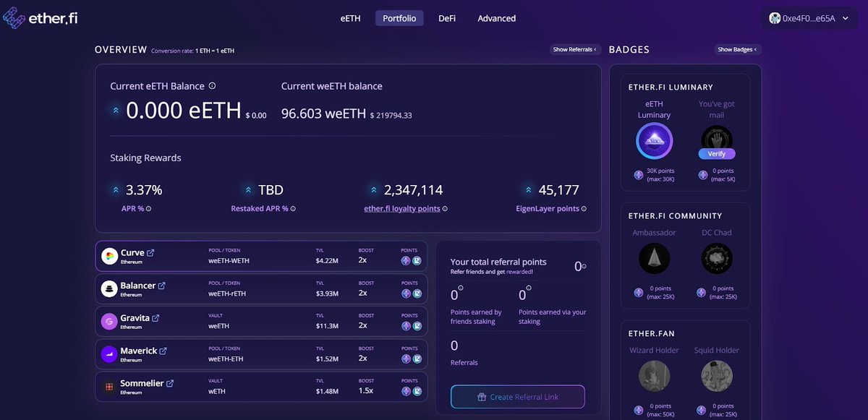Image resolution: width=868 pixels, height=420 pixels.
Task: Click the Ambassador badge icon
Action: [x=654, y=258]
